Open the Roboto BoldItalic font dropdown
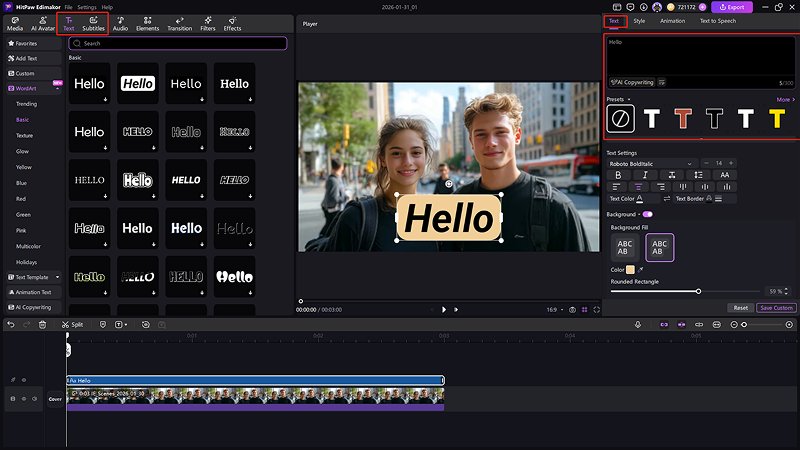The height and width of the screenshot is (450, 800). 651,164
